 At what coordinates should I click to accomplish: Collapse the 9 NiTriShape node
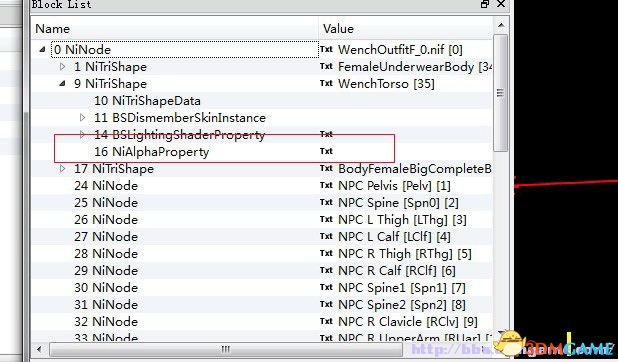pyautogui.click(x=62, y=84)
